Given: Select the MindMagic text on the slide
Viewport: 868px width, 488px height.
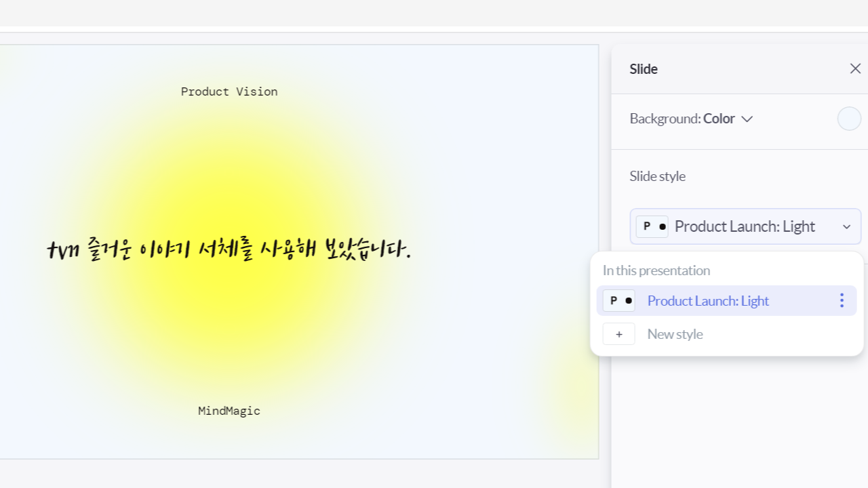Looking at the screenshot, I should [229, 411].
